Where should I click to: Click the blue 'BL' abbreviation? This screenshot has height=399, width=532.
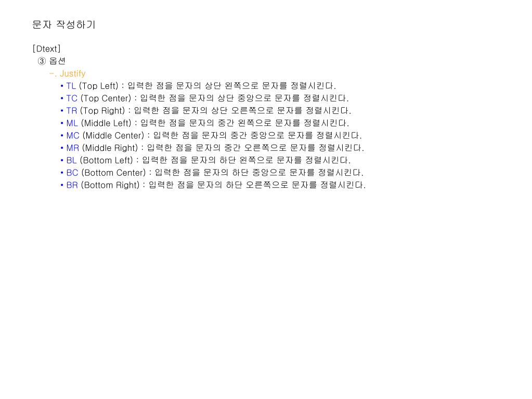[x=72, y=160]
